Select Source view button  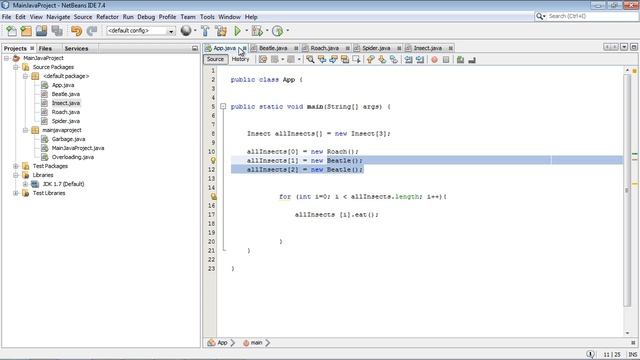click(215, 60)
